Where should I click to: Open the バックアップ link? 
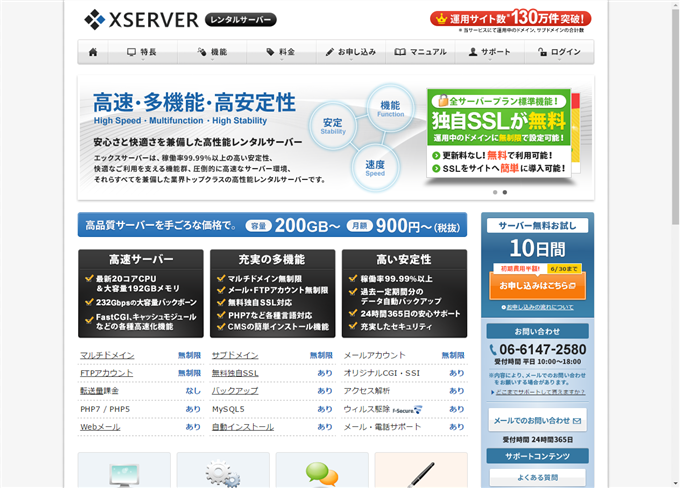[x=235, y=391]
